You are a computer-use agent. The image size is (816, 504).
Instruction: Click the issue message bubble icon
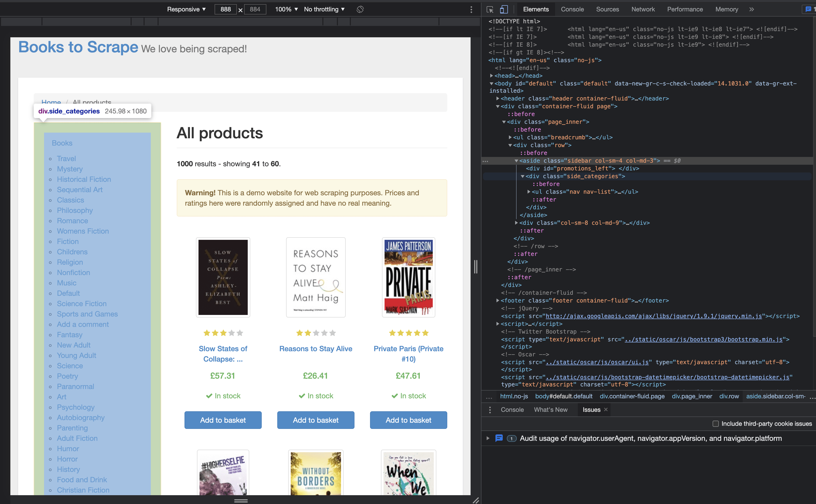499,438
